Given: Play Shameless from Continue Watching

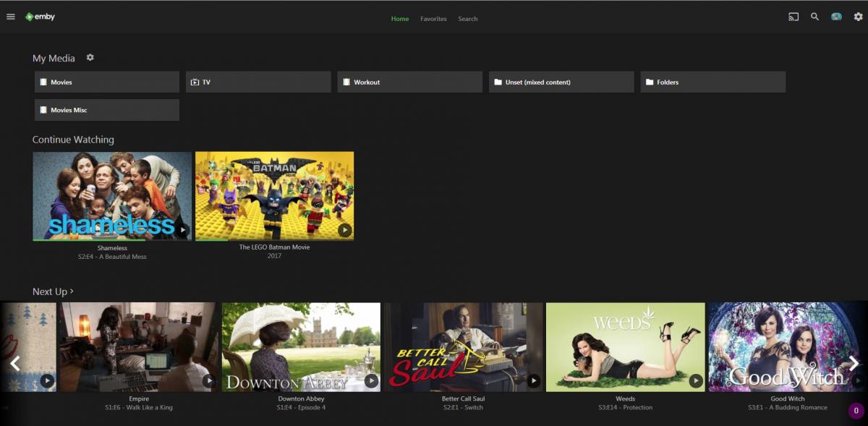Looking at the screenshot, I should (x=183, y=230).
